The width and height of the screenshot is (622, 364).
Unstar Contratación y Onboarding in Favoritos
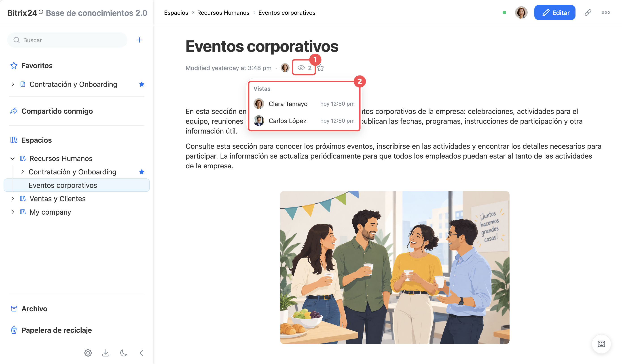(x=142, y=84)
